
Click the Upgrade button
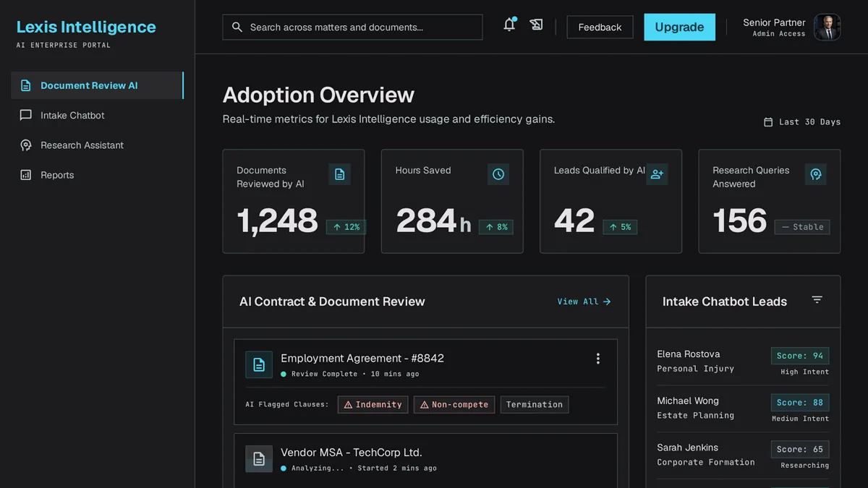pyautogui.click(x=679, y=27)
